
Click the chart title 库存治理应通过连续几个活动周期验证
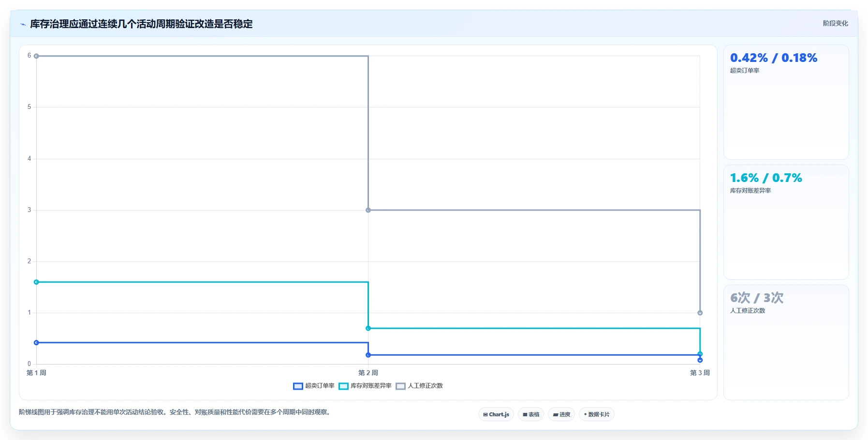tap(141, 24)
